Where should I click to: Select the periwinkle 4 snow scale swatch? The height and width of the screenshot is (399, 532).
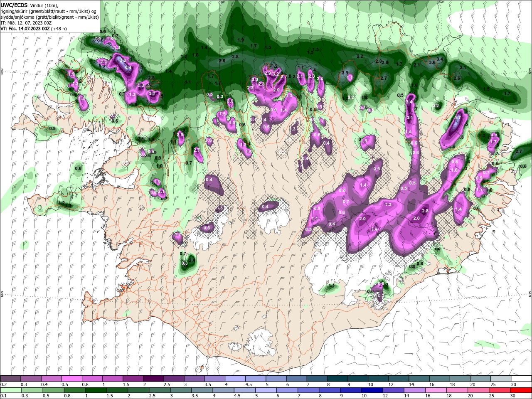click(x=235, y=379)
